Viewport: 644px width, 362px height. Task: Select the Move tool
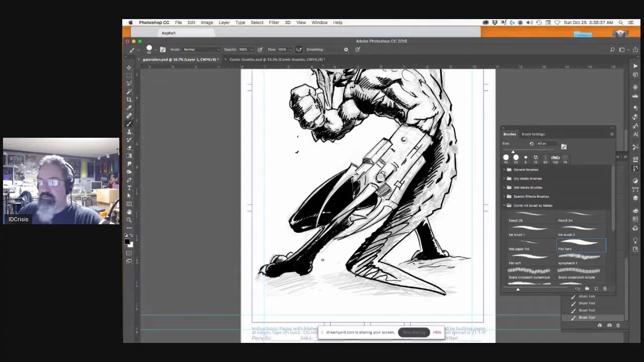tap(129, 67)
